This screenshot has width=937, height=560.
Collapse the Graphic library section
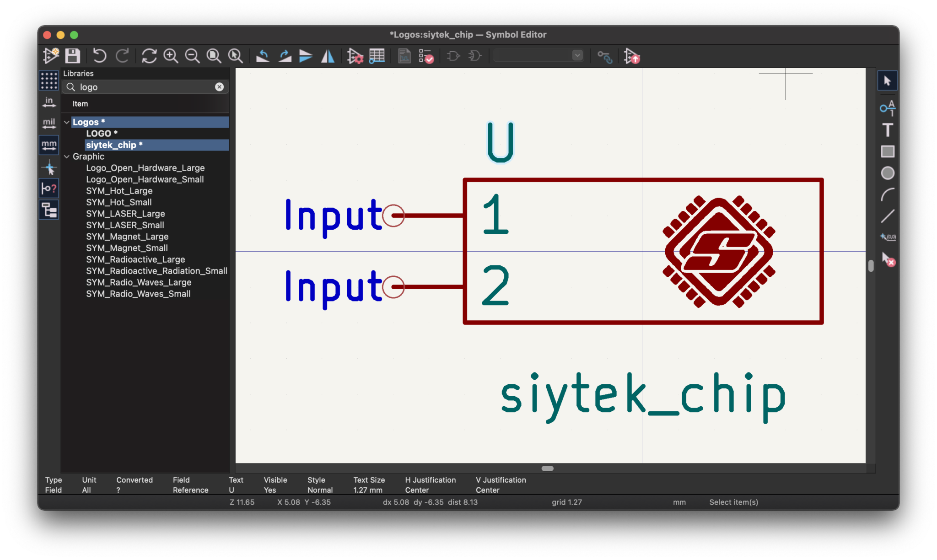click(67, 156)
